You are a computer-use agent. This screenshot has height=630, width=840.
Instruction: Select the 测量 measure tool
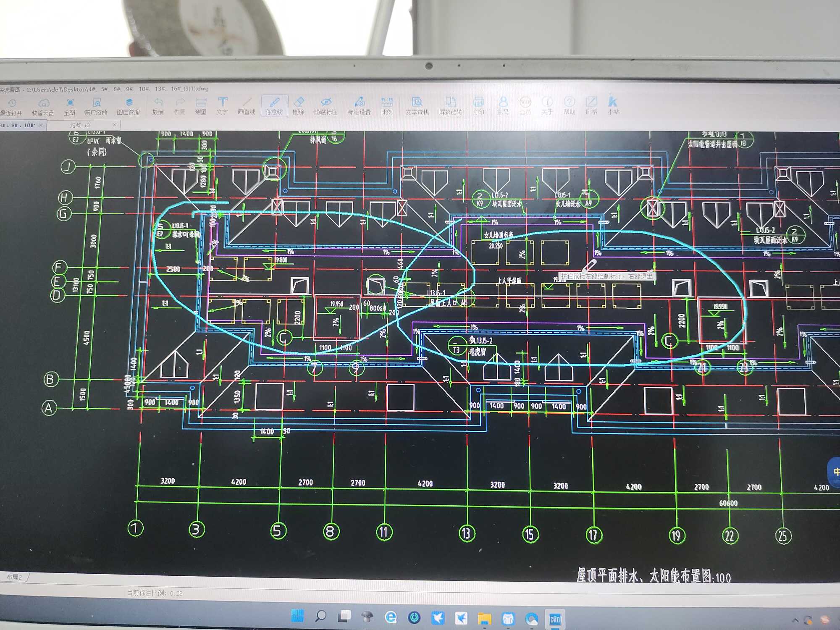tap(201, 106)
